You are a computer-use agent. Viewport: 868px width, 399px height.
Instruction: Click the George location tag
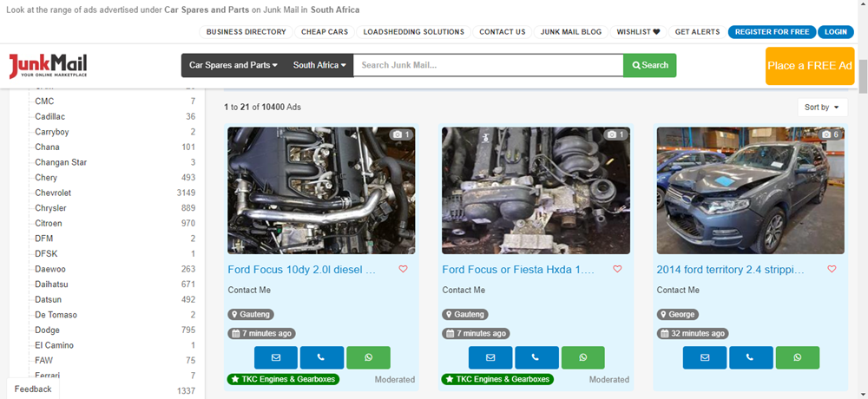tap(678, 314)
